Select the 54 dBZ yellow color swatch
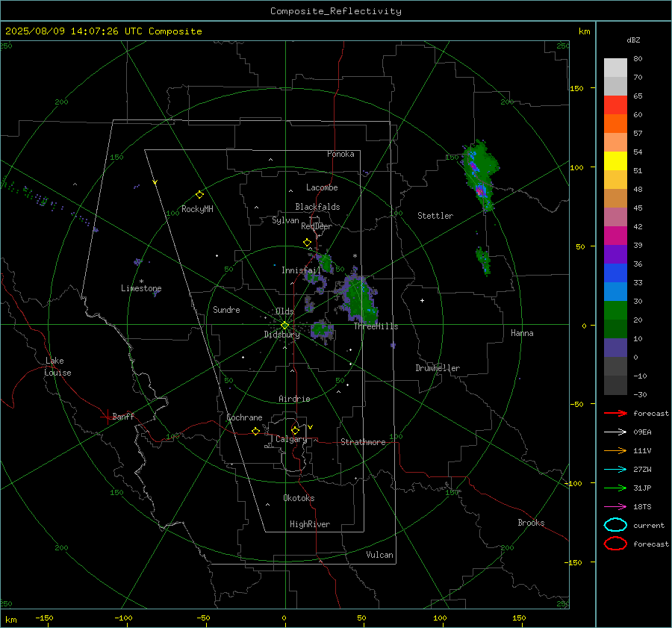 [615, 161]
